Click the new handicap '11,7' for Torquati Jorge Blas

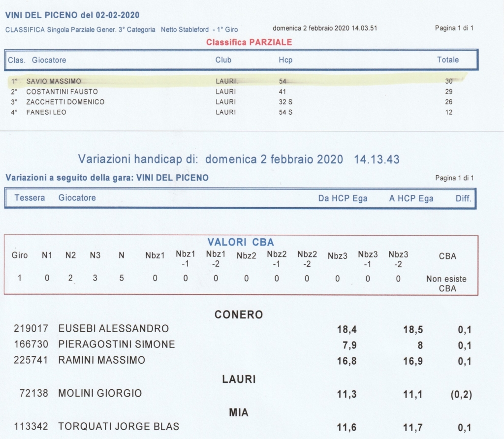click(413, 427)
